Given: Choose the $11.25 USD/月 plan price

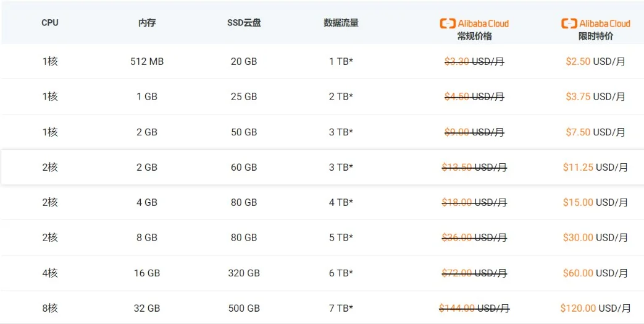Looking at the screenshot, I should (x=595, y=168).
